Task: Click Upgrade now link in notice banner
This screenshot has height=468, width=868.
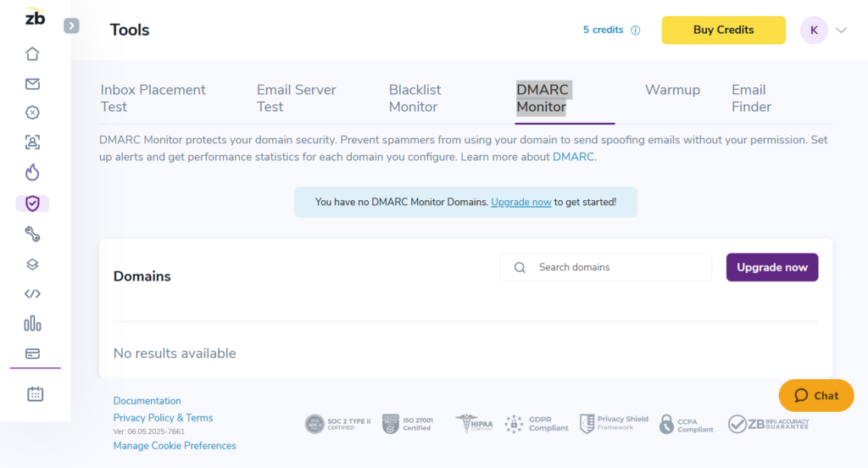Action: click(x=521, y=202)
